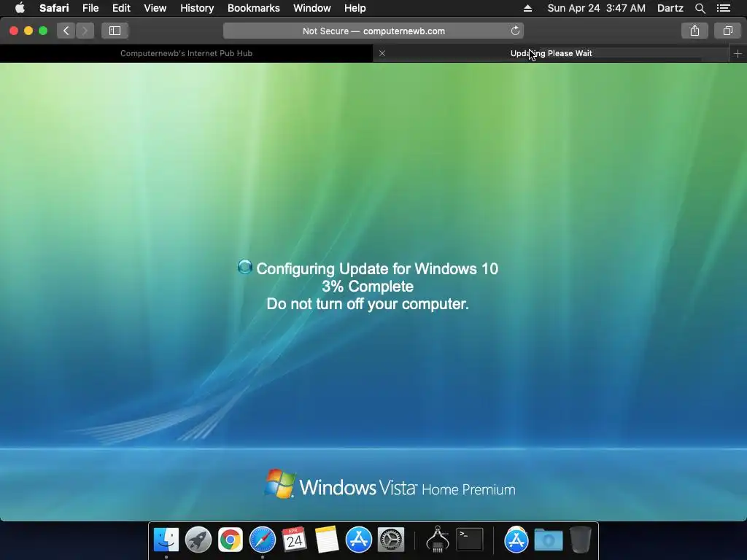This screenshot has width=747, height=560.
Task: Open the File menu
Action: (90, 8)
